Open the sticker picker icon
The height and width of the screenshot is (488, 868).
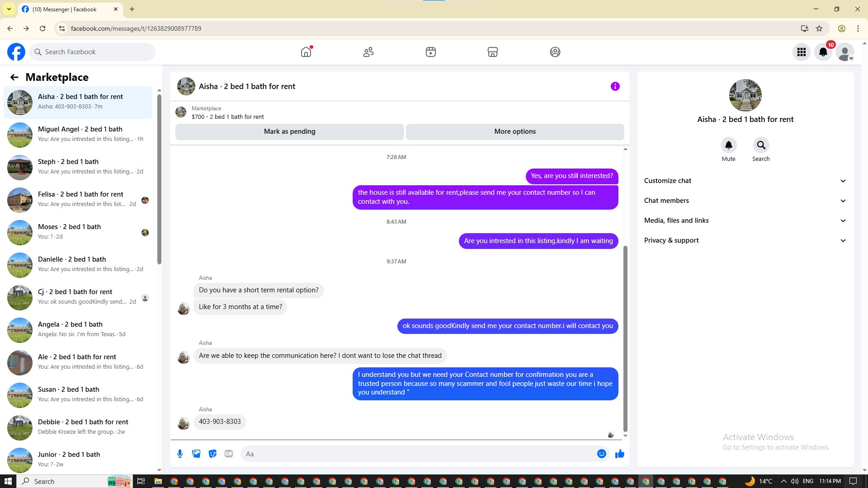(212, 454)
